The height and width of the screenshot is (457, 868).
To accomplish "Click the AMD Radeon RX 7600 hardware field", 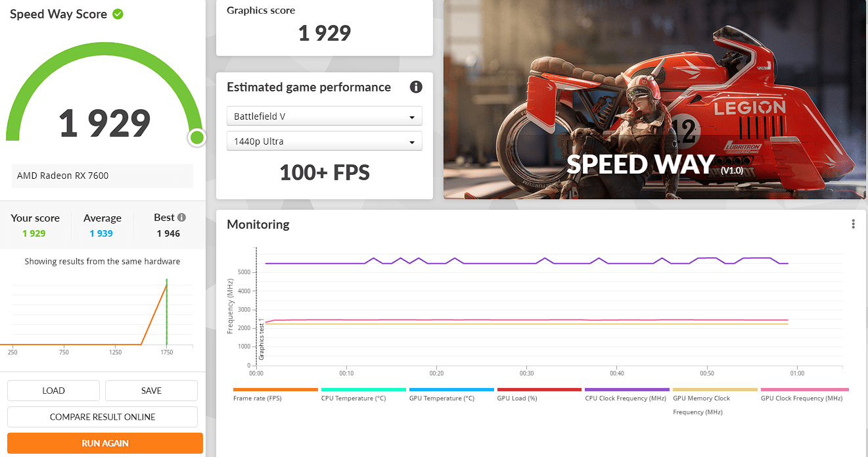I will pyautogui.click(x=103, y=176).
